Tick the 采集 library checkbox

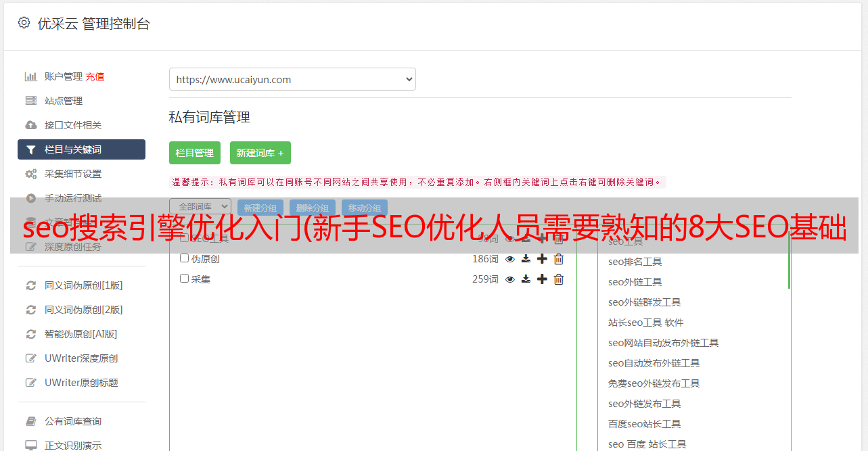tap(184, 279)
